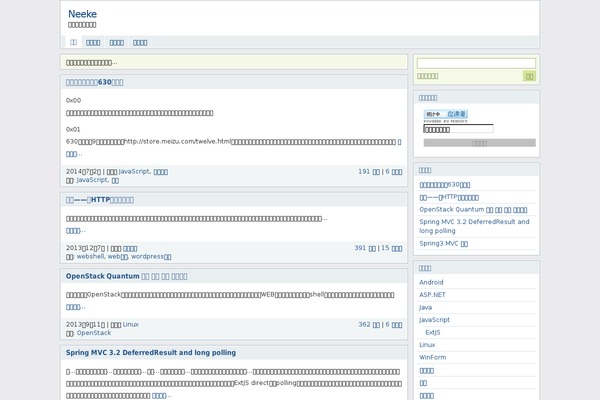Open the JavaScript category in sidebar list
Image resolution: width=600 pixels, height=400 pixels.
click(x=434, y=320)
